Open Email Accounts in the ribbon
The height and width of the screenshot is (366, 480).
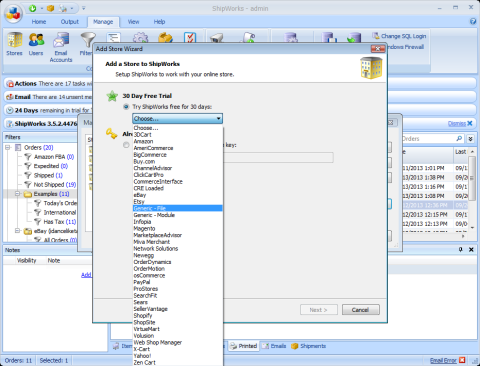click(61, 47)
